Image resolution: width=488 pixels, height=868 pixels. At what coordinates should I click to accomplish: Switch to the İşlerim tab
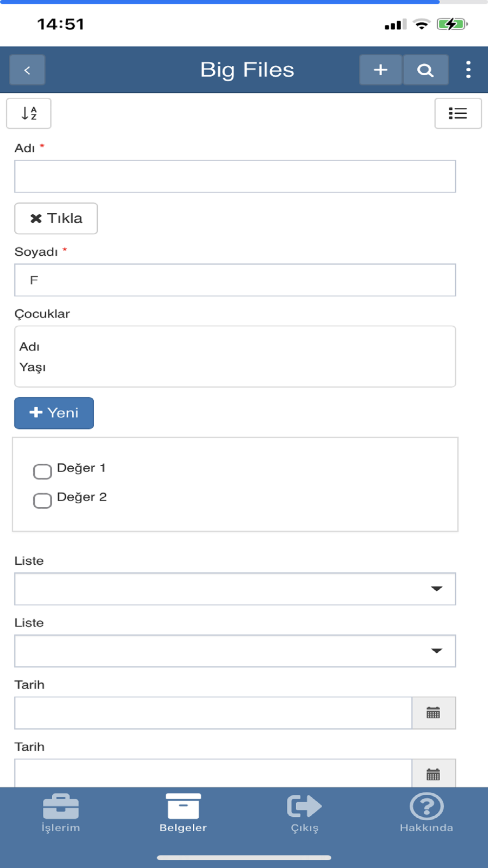tap(61, 813)
